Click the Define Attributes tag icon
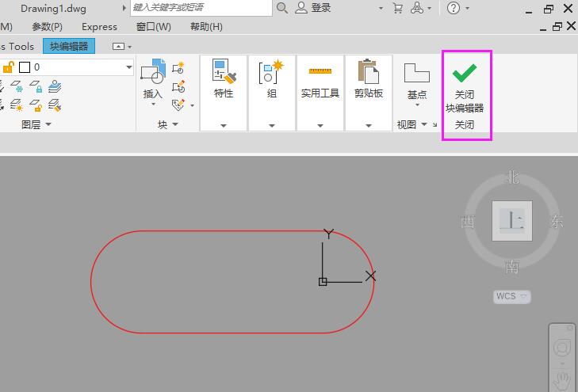Image resolution: width=578 pixels, height=392 pixels. coord(178,105)
